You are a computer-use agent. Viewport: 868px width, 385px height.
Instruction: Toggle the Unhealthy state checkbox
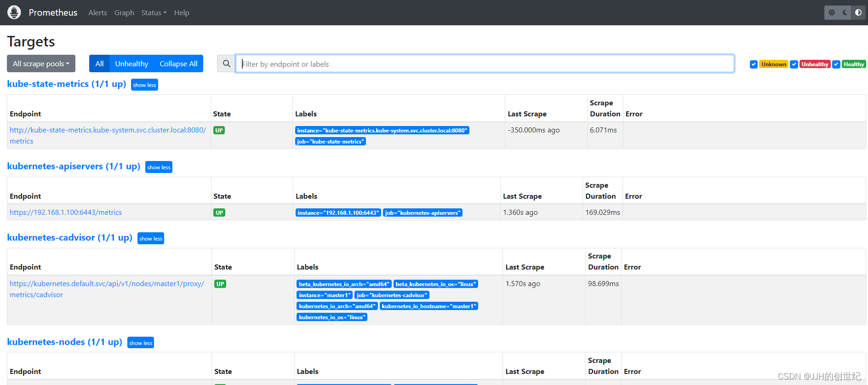[x=794, y=64]
